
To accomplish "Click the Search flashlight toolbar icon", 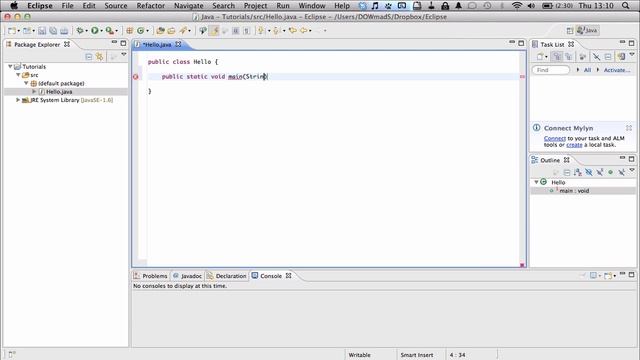I will pyautogui.click(x=183, y=31).
